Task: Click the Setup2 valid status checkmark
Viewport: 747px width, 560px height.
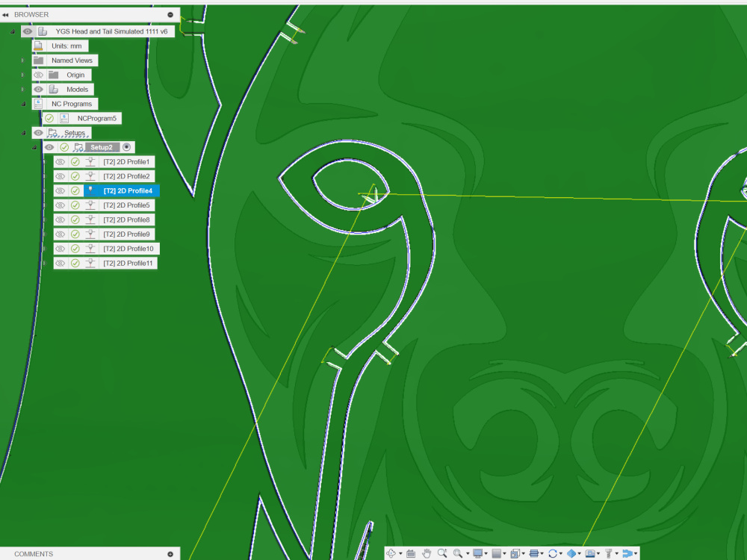Action: (64, 148)
